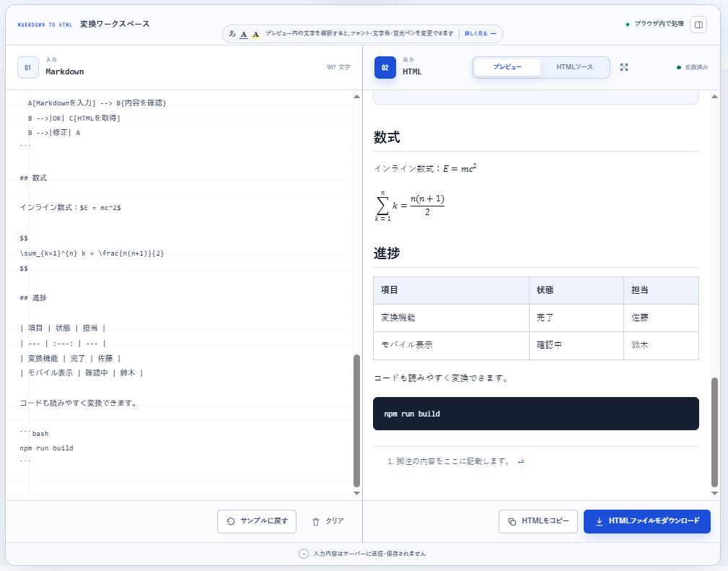Click the Markdown editor scroll-up arrow
This screenshot has width=728, height=571.
[x=356, y=97]
